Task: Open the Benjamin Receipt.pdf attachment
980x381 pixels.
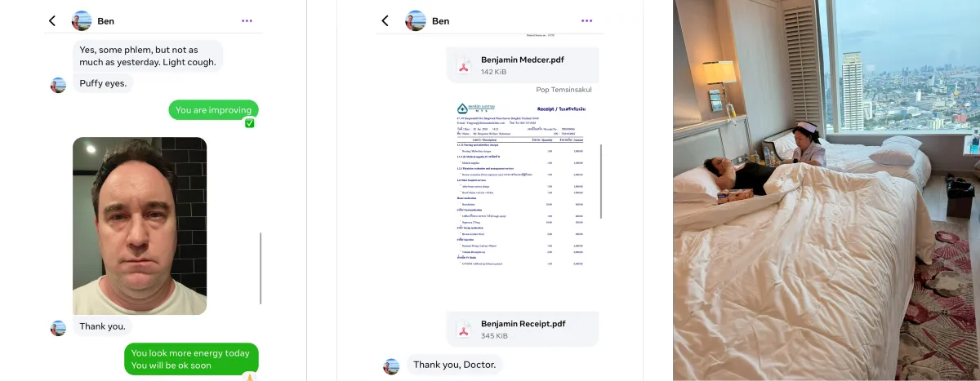Action: (523, 330)
